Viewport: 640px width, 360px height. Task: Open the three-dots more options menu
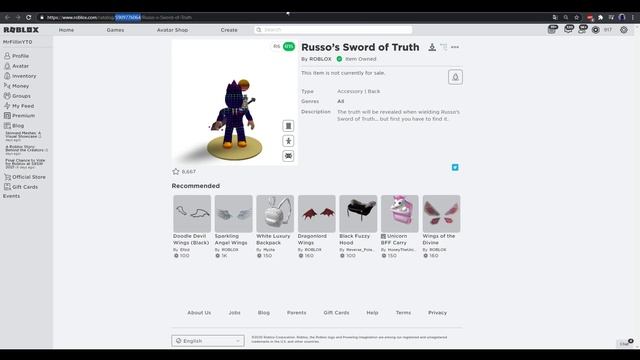[455, 47]
